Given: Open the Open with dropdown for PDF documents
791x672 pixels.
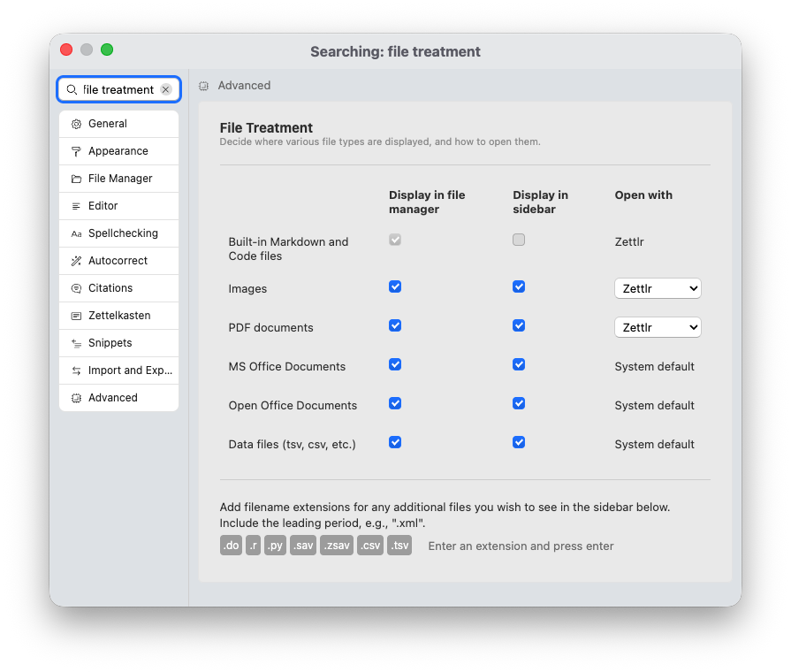Looking at the screenshot, I should [x=658, y=327].
